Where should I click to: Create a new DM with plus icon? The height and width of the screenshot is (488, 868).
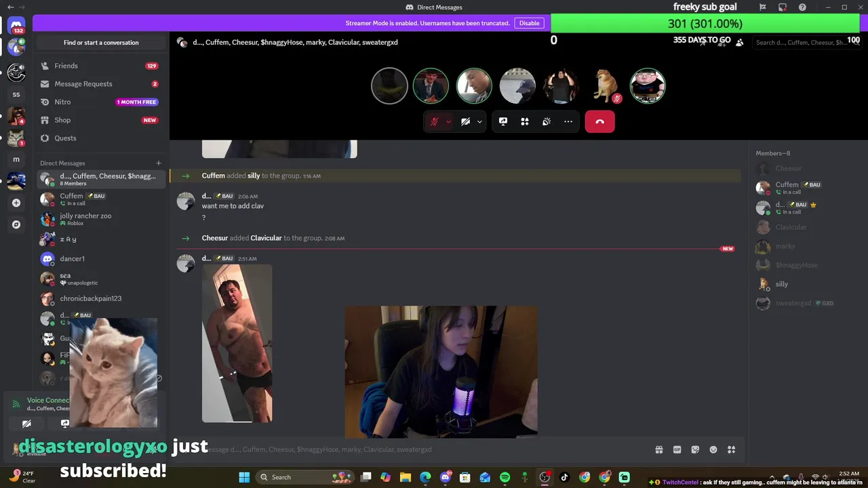[159, 163]
